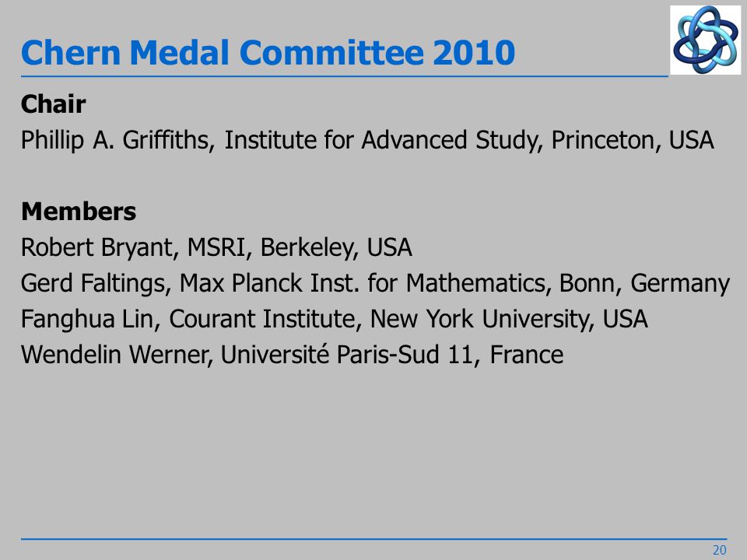Select Fanghua Lin, Courant Institute line
Screen dimensions: 747x560
(x=335, y=320)
